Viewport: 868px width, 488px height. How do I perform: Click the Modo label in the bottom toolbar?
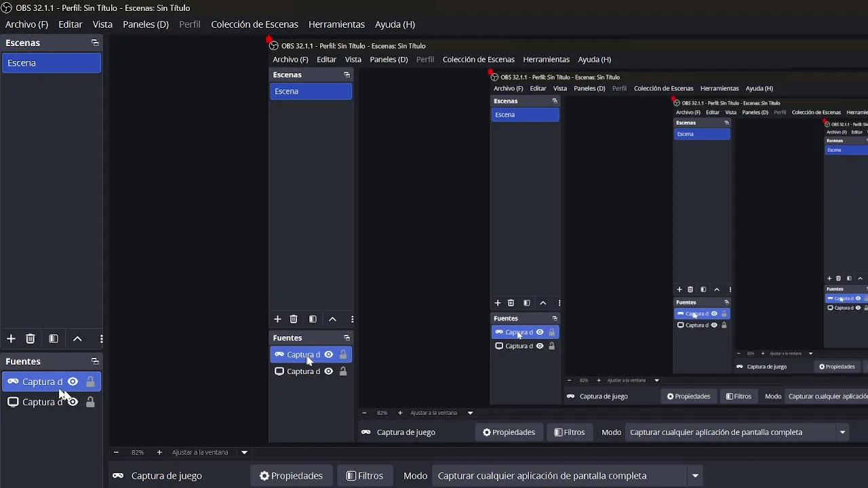tap(415, 476)
